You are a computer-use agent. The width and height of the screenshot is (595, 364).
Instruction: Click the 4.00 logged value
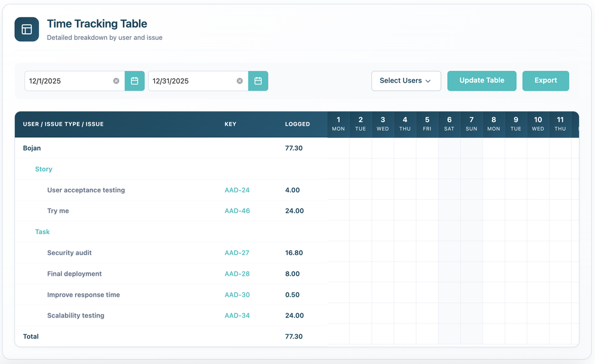pos(292,190)
